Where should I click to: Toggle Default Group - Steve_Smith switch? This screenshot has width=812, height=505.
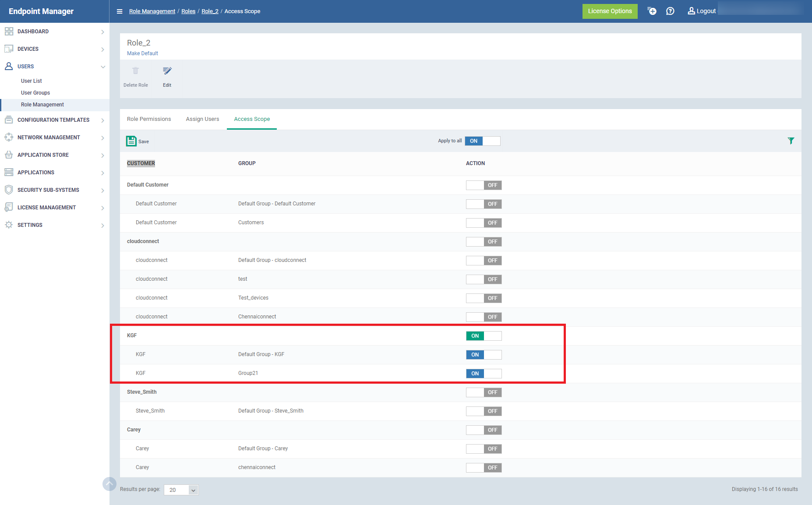tap(484, 411)
